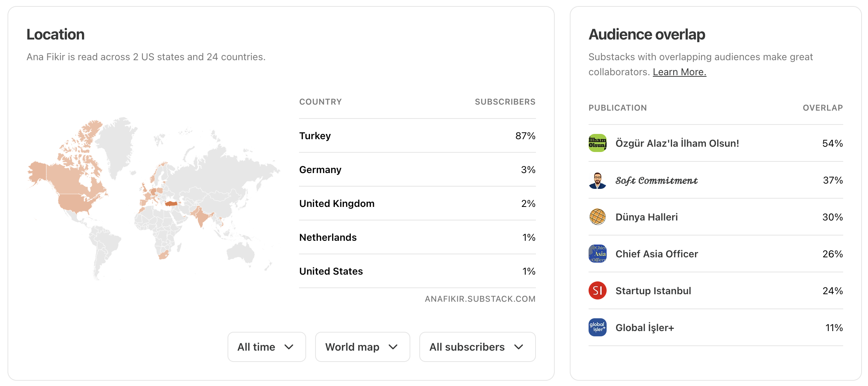Open the All time period dropdown
Screen dimensions: 868x386
tap(267, 347)
